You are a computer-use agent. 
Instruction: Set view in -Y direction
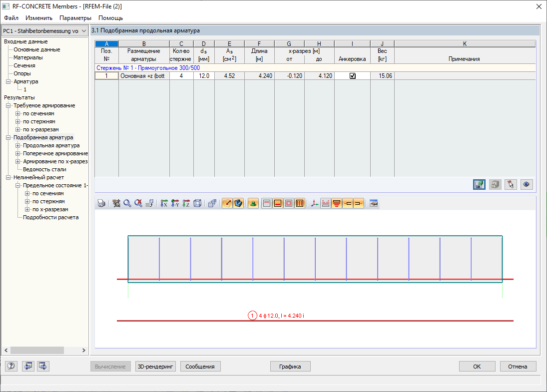pos(175,203)
